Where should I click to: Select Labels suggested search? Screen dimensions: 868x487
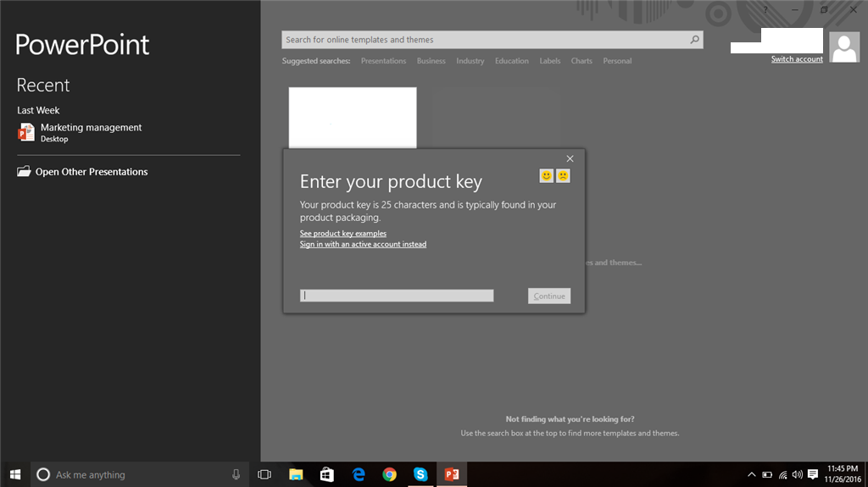(550, 61)
